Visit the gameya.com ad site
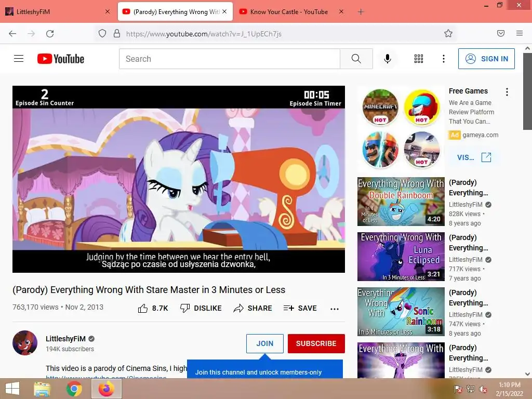Viewport: 532px width, 399px height. [474, 157]
